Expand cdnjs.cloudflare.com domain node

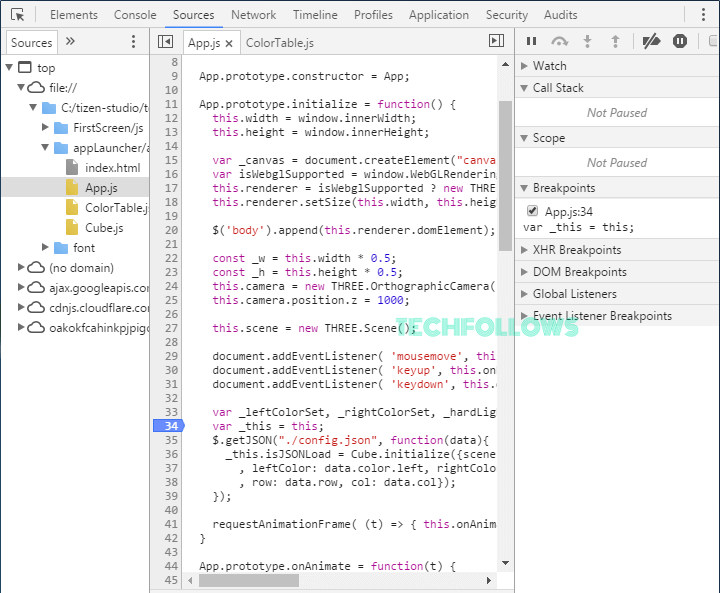click(21, 307)
